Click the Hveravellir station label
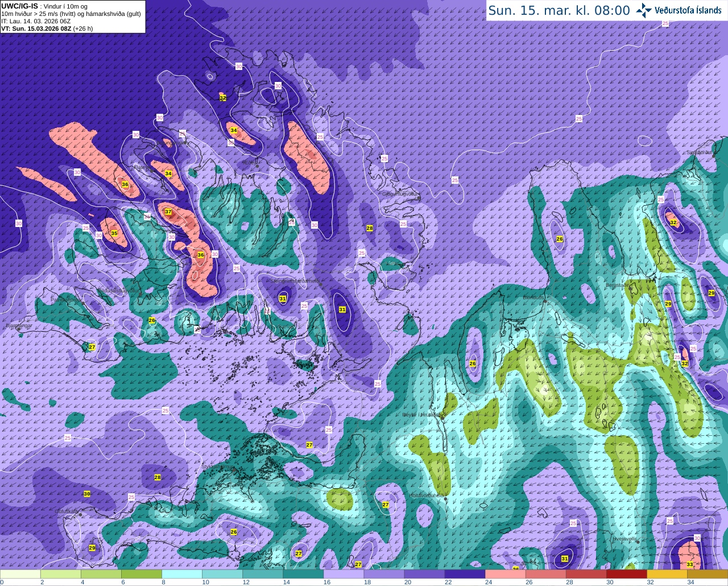 (624, 538)
